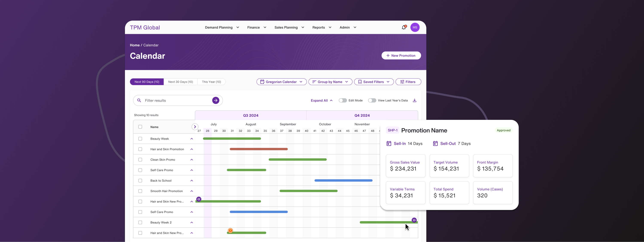Viewport: 644px width, 242px height.
Task: Click the Approved status badge
Action: [x=503, y=130]
